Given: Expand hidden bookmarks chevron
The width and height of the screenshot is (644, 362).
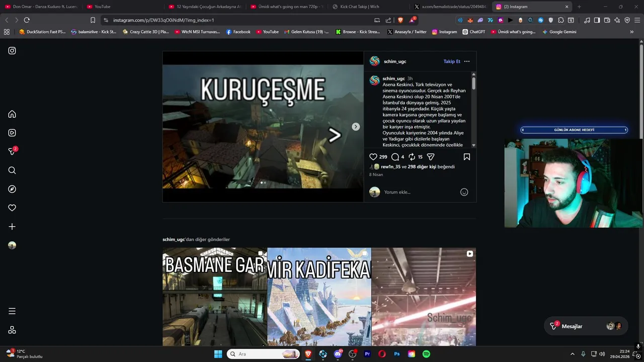Looking at the screenshot, I should click(x=632, y=32).
